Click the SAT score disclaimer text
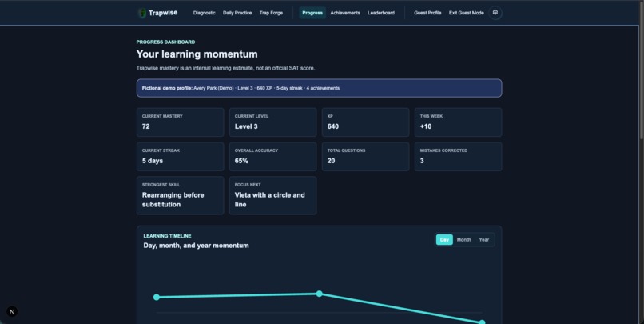The width and height of the screenshot is (644, 324). (225, 68)
